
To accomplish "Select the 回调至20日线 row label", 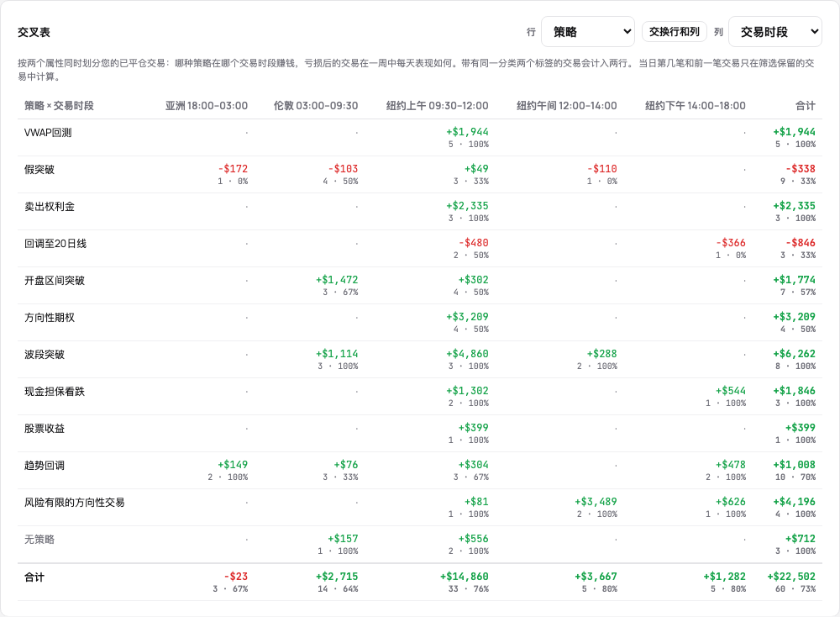I will [55, 244].
